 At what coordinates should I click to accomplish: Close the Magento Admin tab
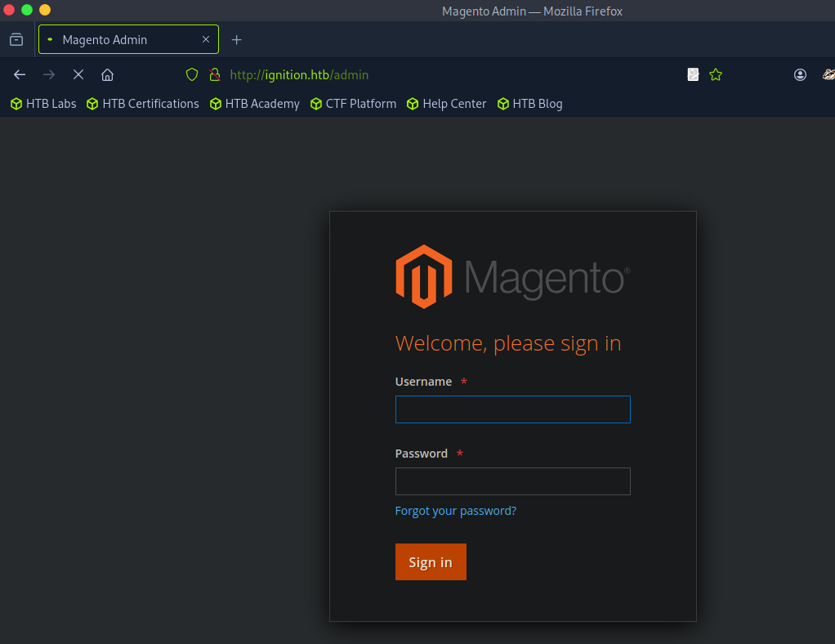206,39
